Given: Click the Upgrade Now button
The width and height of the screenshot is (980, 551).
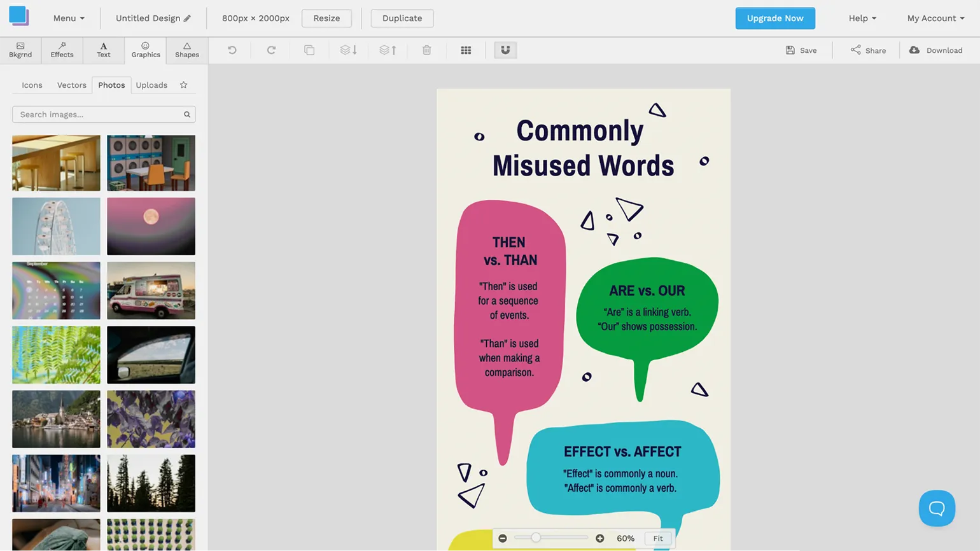Looking at the screenshot, I should (x=774, y=18).
